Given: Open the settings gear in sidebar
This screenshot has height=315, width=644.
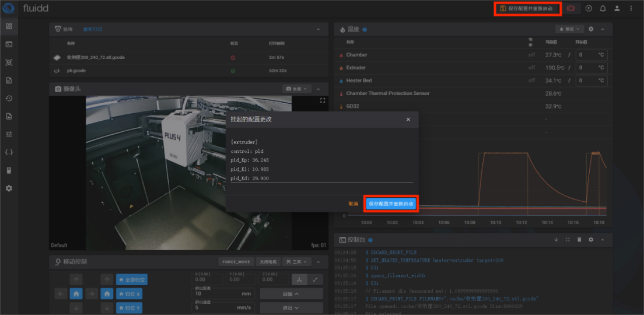Looking at the screenshot, I should click(9, 188).
